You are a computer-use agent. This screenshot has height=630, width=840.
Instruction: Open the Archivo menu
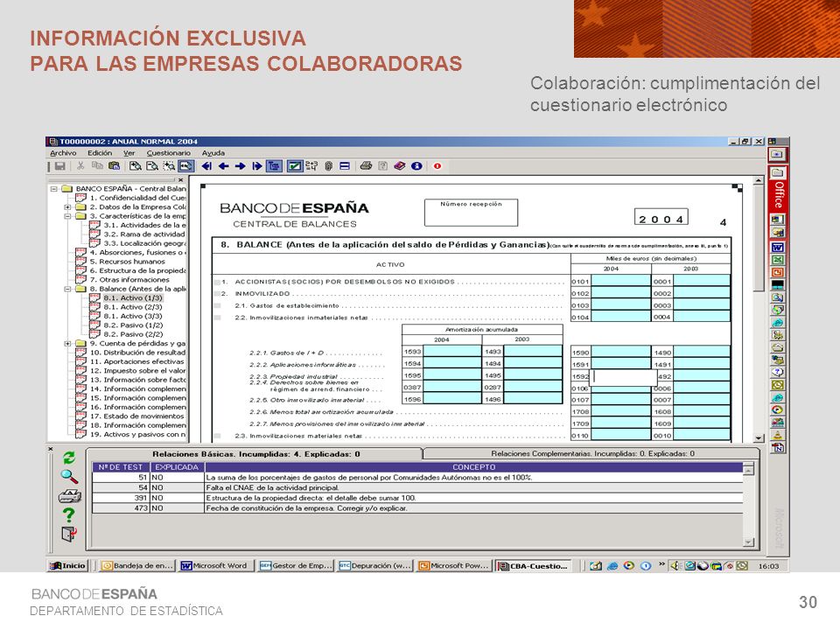tap(63, 153)
